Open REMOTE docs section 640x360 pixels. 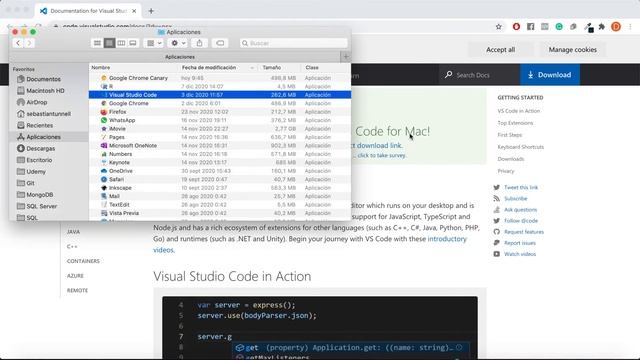[x=77, y=291]
